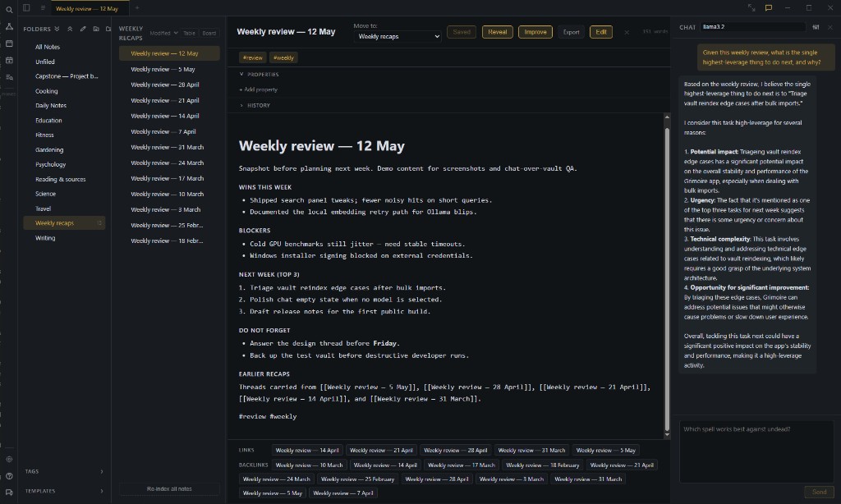
Task: Toggle the sidebar panel layout icon
Action: point(26,8)
